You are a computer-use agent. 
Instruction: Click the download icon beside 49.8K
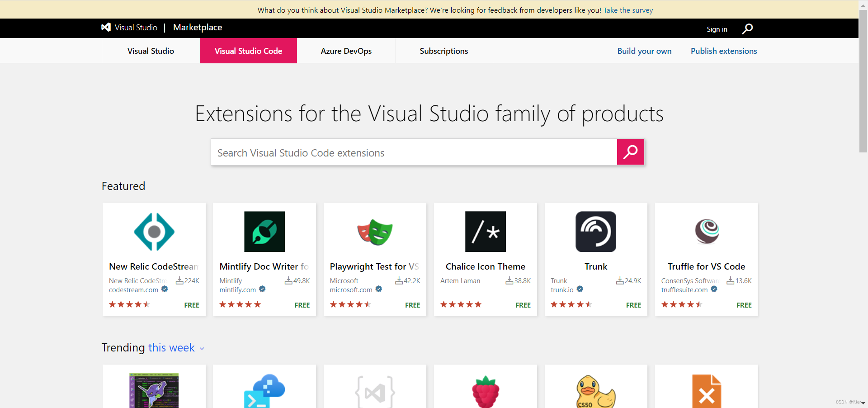click(x=288, y=280)
